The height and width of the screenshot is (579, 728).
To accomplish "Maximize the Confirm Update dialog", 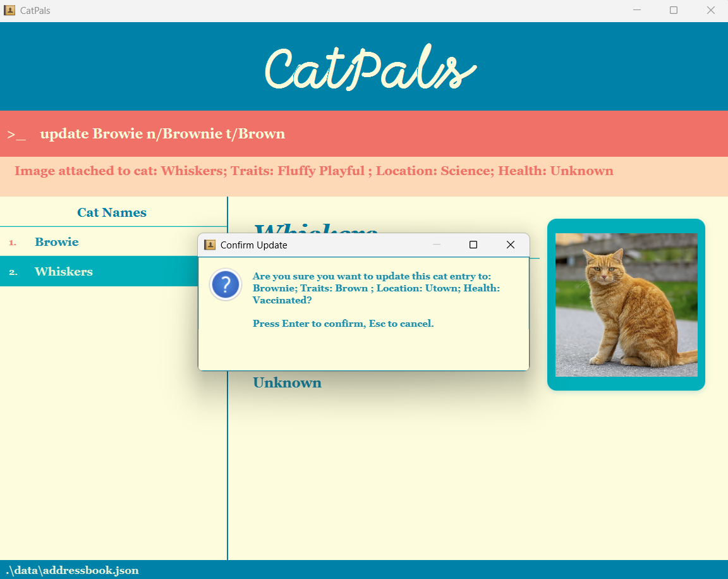I will [x=473, y=245].
